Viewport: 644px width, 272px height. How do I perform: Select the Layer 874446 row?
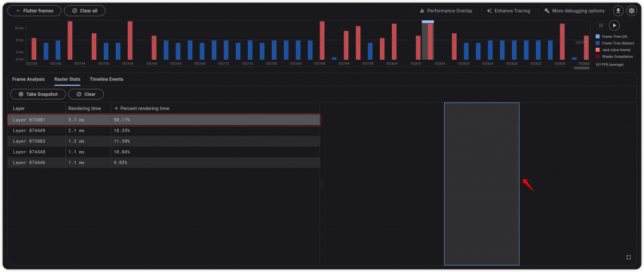click(x=164, y=162)
